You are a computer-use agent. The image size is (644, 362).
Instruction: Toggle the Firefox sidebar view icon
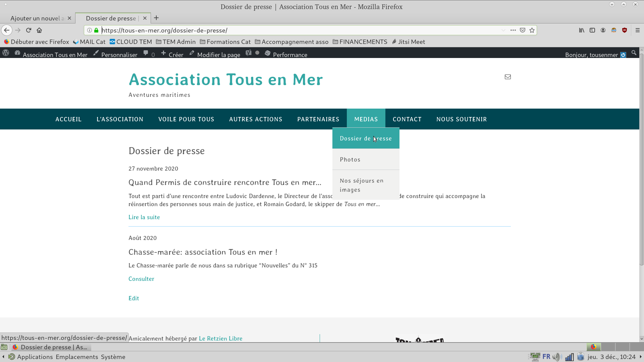tap(592, 30)
